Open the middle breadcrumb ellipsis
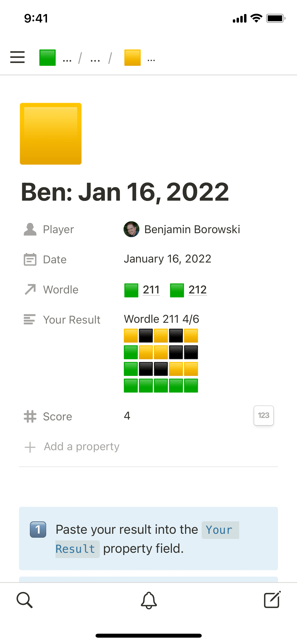 pos(95,59)
